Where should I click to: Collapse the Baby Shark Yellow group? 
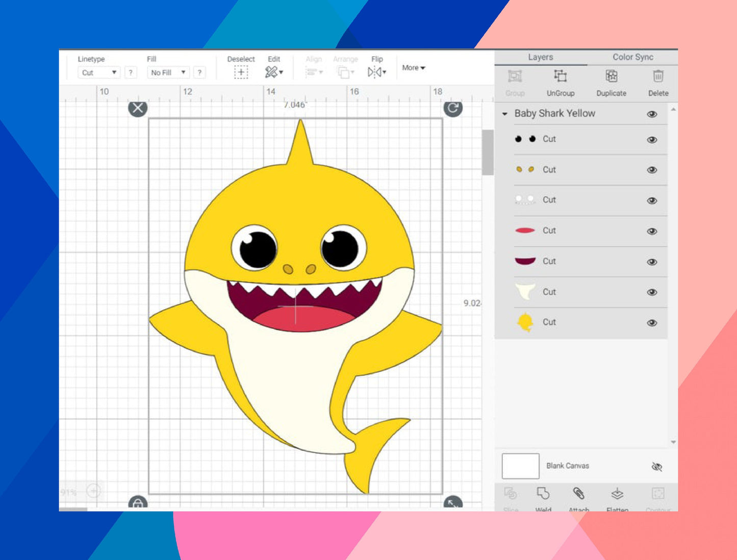tap(505, 114)
